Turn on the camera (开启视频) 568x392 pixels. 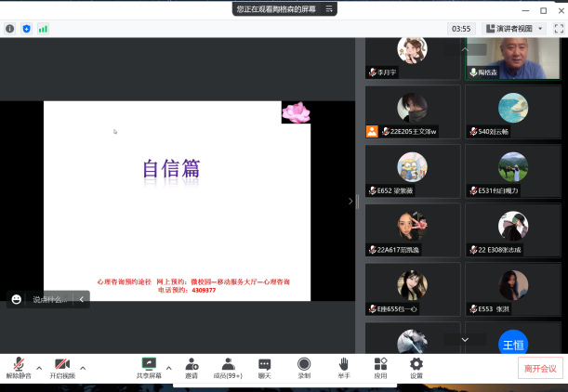tap(62, 366)
